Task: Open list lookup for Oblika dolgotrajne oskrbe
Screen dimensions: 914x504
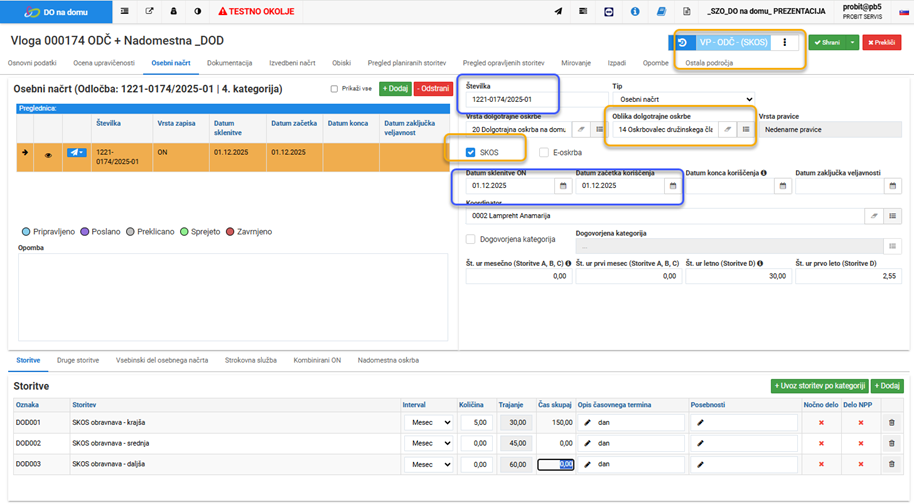Action: click(x=746, y=130)
